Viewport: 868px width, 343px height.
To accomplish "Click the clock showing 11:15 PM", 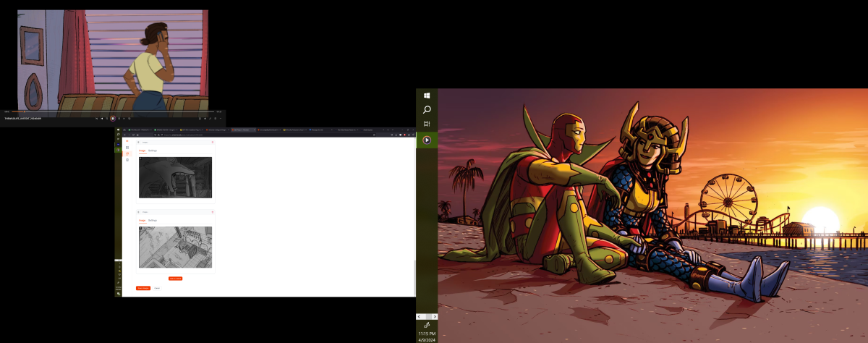I will (427, 333).
